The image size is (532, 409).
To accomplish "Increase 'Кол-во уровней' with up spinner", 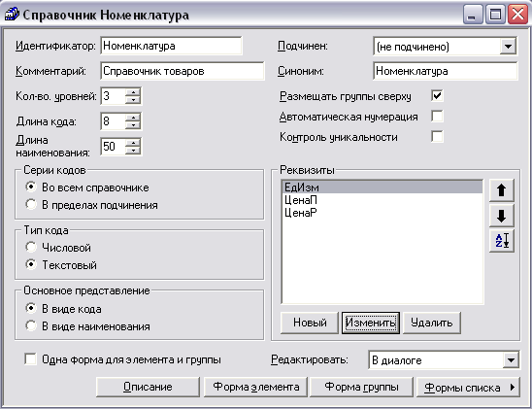I will pos(133,92).
